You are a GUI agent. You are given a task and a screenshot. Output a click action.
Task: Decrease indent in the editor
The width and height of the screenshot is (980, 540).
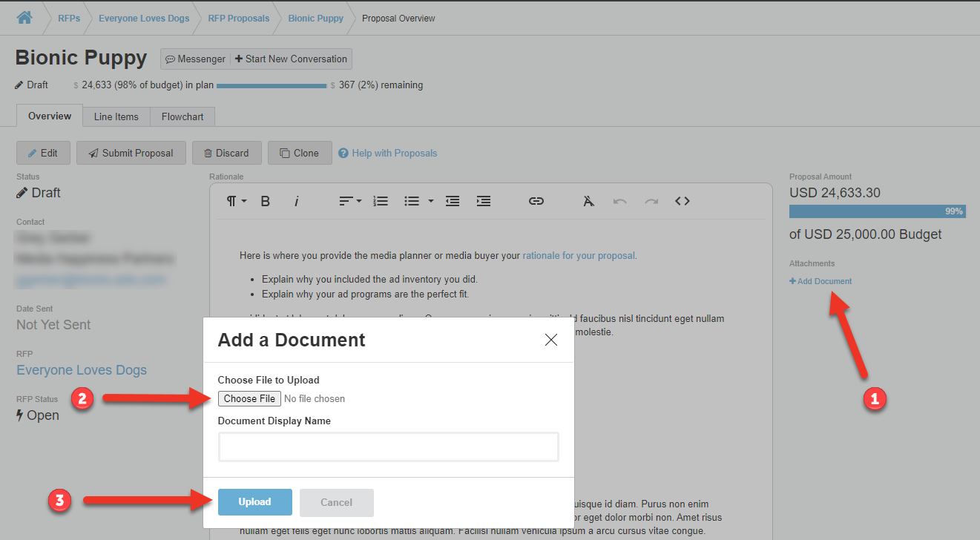click(452, 201)
